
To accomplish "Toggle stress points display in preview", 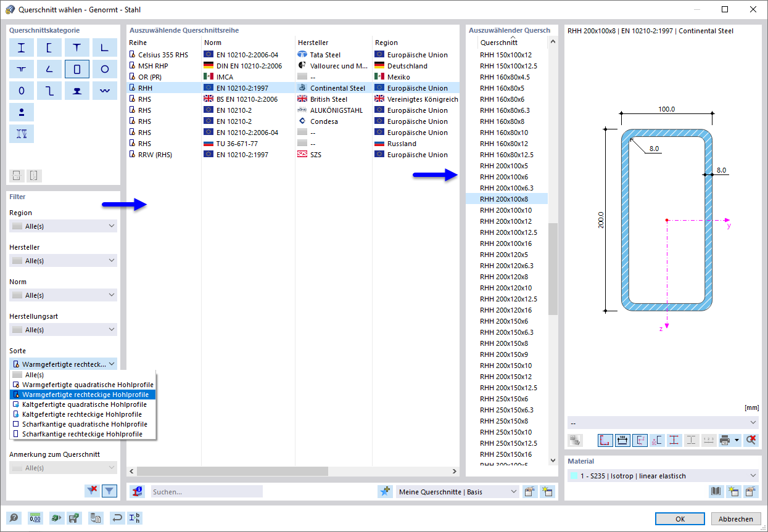I will (x=605, y=440).
